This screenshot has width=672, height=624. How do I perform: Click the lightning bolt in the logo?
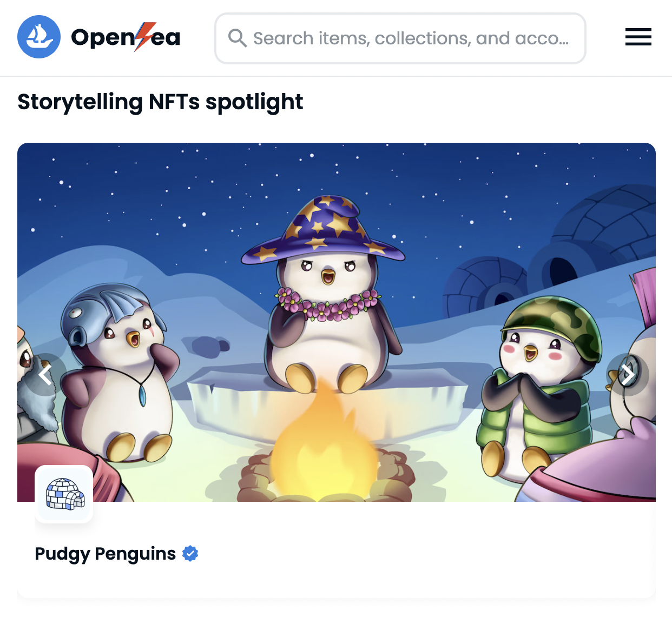144,36
